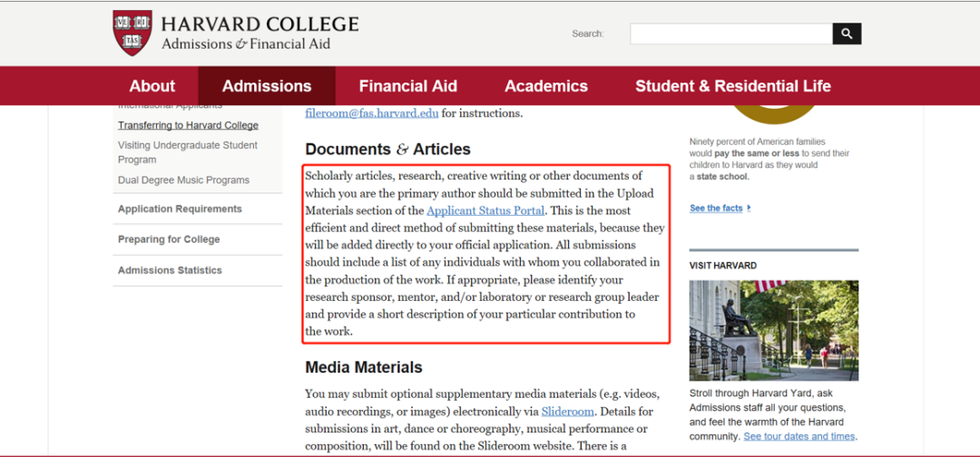Click the magnifier search button

(847, 34)
